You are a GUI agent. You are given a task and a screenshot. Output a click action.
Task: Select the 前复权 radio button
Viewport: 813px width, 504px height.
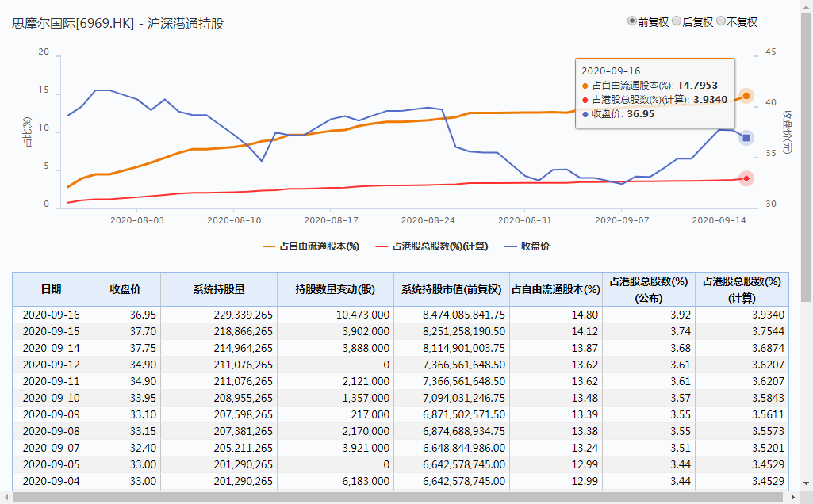pyautogui.click(x=631, y=21)
